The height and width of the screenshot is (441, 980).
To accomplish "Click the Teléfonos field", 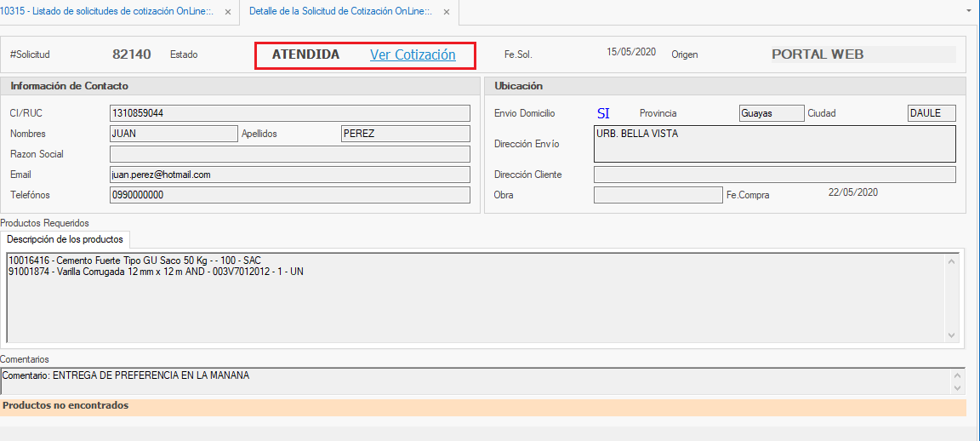I will [289, 195].
